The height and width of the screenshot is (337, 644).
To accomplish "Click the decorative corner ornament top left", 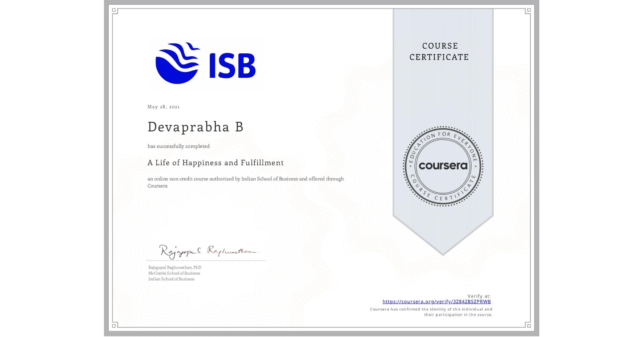I will (114, 10).
